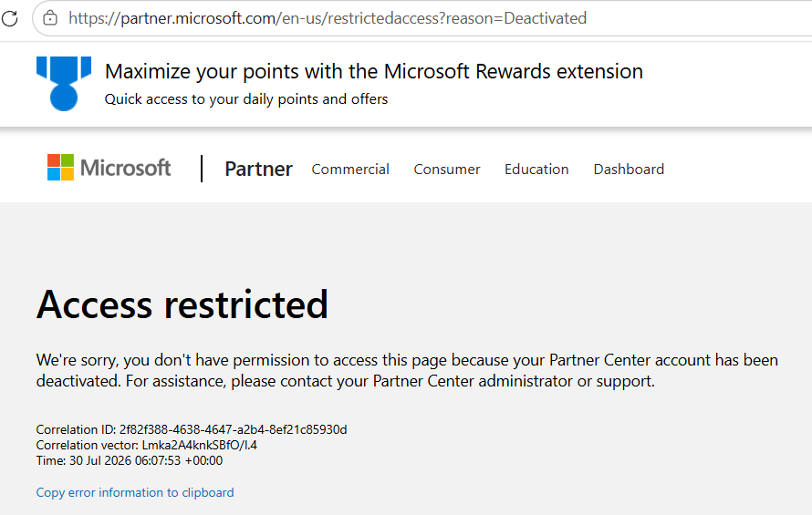Click the browser reload icon
The width and height of the screenshot is (812, 515).
tap(9, 18)
